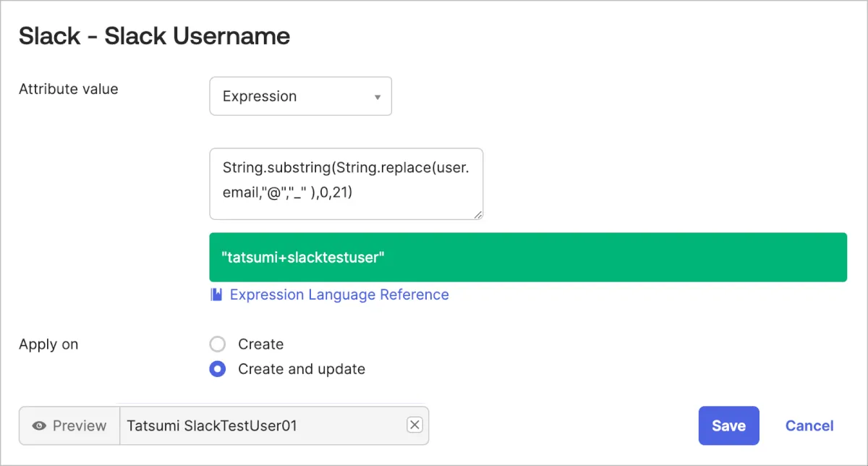
Task: Open the Expression Language Reference link
Action: (x=339, y=295)
